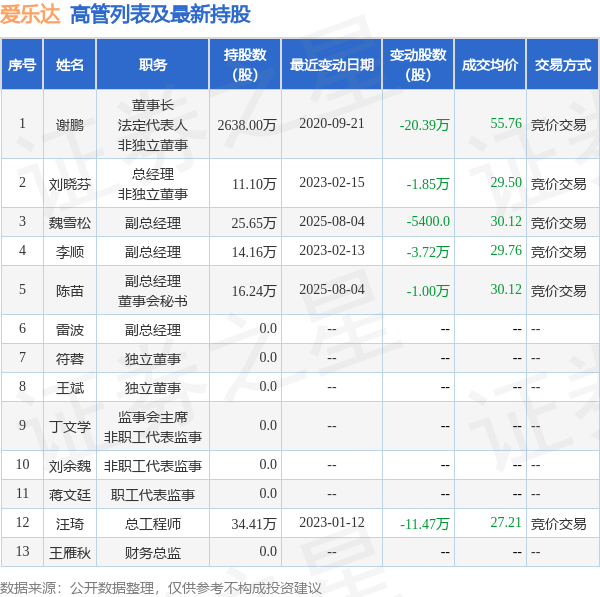The image size is (600, 597).
Task: Click the 最近变动日期 column header
Action: [332, 64]
